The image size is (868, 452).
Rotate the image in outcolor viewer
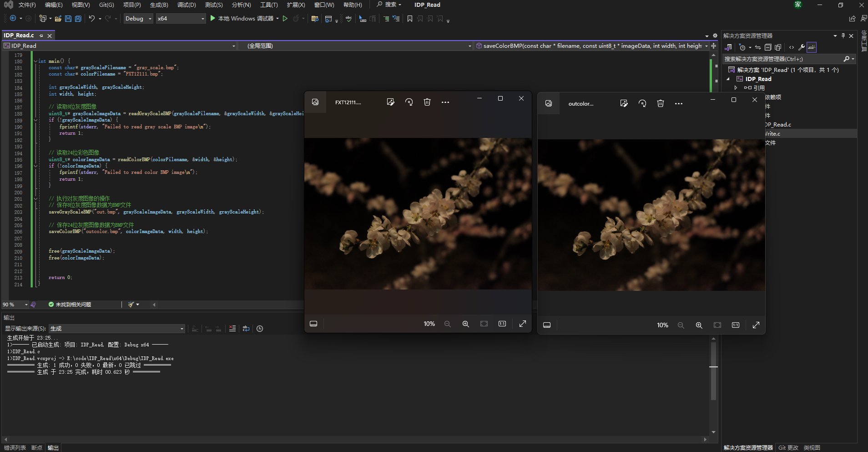(642, 103)
